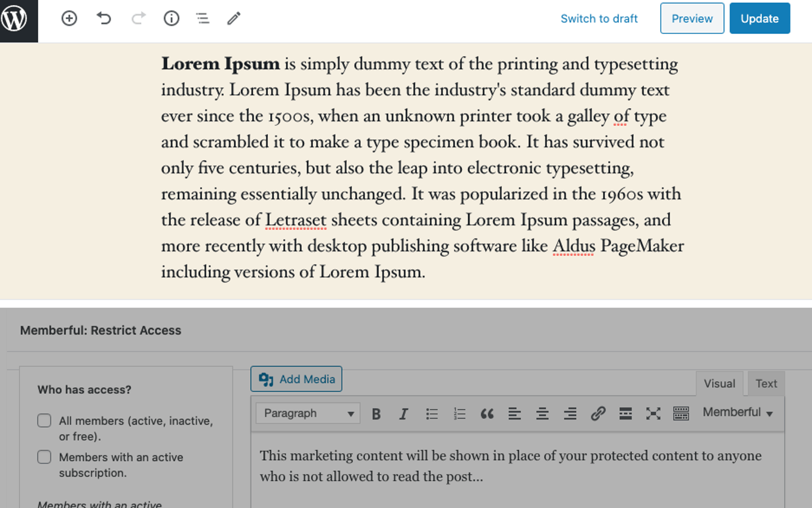Click the add block plus icon
Viewport: 812px width, 508px height.
[69, 19]
